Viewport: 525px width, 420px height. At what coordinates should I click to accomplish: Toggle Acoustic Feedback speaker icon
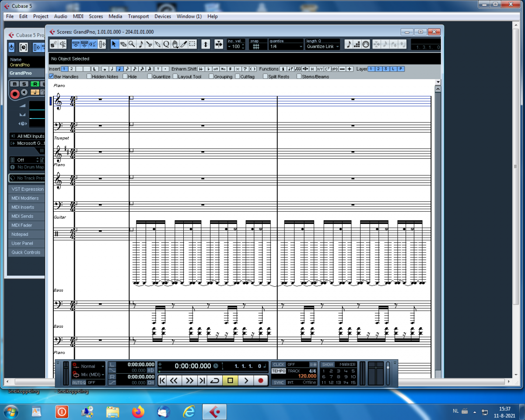coord(63,44)
